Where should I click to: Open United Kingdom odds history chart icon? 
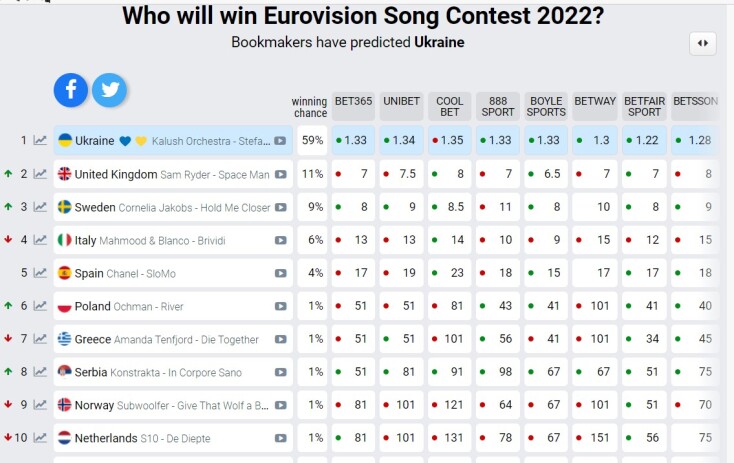pyautogui.click(x=40, y=174)
